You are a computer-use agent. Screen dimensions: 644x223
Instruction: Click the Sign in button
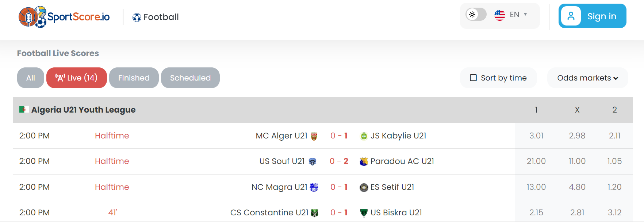[592, 16]
